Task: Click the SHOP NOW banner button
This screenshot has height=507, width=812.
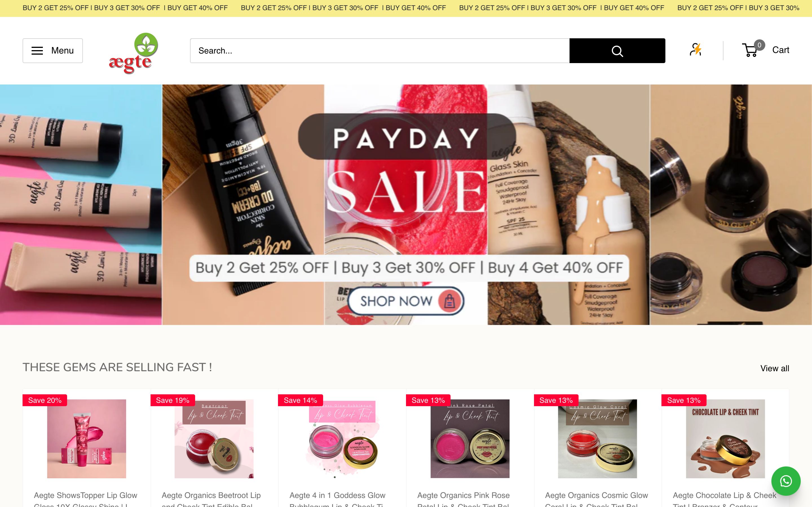Action: (x=406, y=301)
